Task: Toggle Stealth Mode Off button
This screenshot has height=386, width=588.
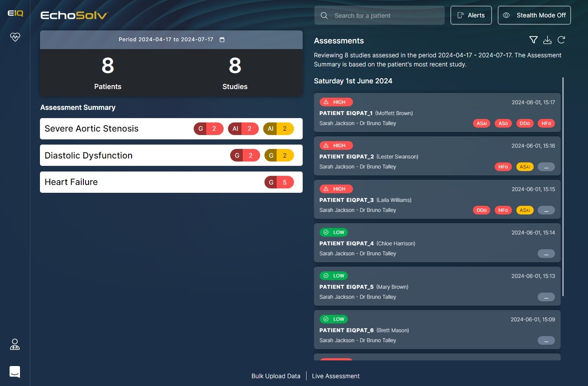Action: click(x=534, y=15)
